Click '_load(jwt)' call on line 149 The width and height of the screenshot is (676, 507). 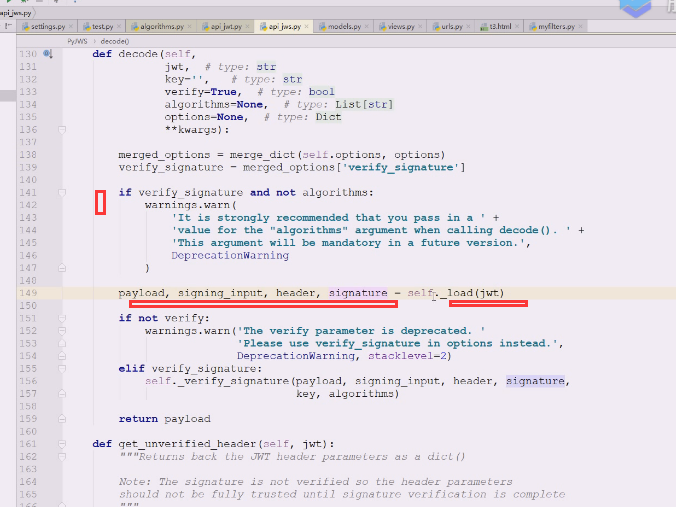[x=472, y=293]
